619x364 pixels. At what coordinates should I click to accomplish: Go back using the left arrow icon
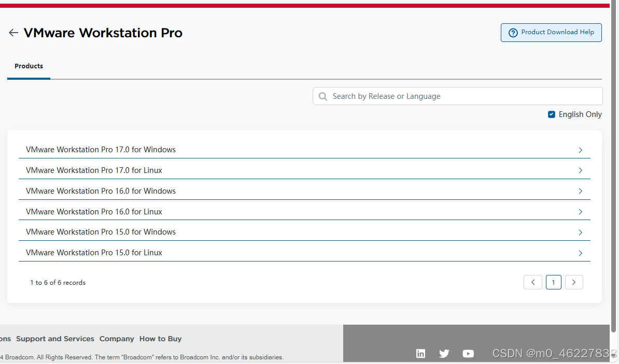tap(13, 33)
